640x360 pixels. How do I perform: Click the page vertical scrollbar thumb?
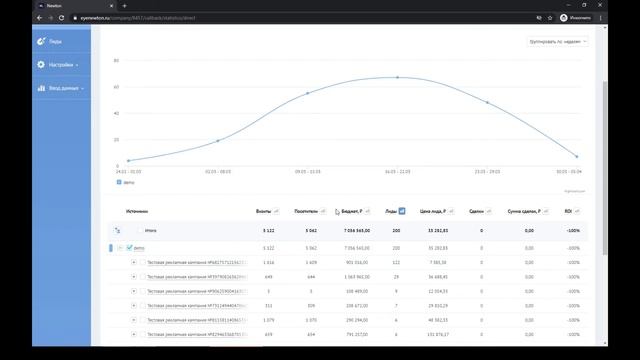point(604,168)
